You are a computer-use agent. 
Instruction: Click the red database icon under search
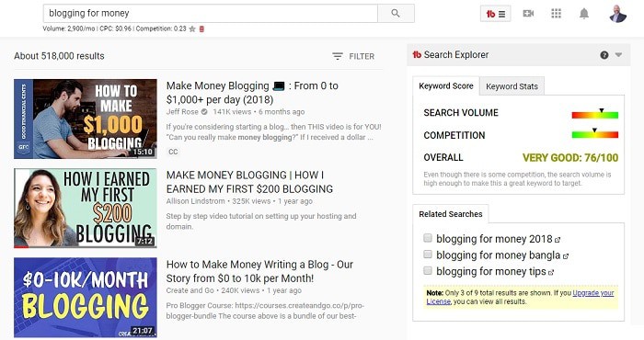click(201, 29)
